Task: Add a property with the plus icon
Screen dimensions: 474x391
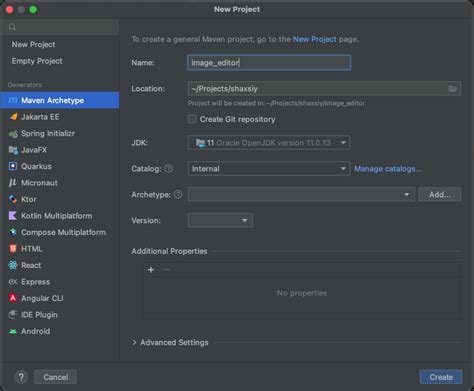Action: [x=151, y=270]
